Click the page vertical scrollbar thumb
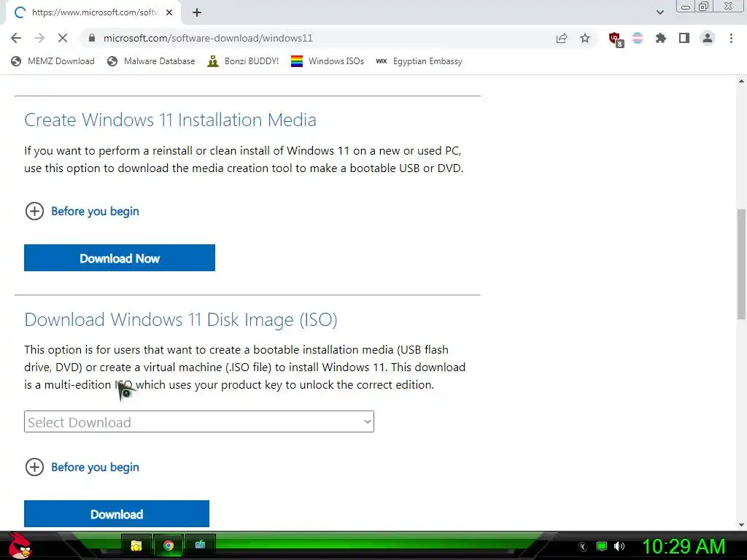The image size is (747, 560). click(741, 264)
